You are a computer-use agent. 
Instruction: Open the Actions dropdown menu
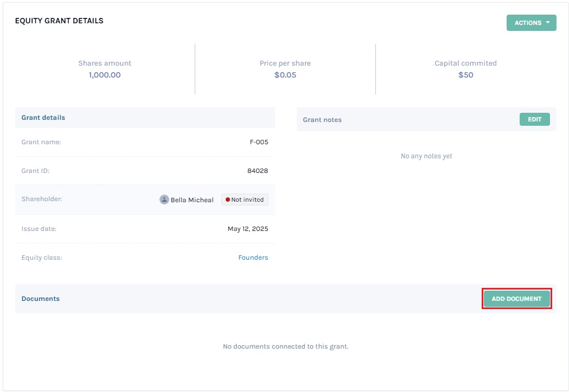pyautogui.click(x=531, y=23)
